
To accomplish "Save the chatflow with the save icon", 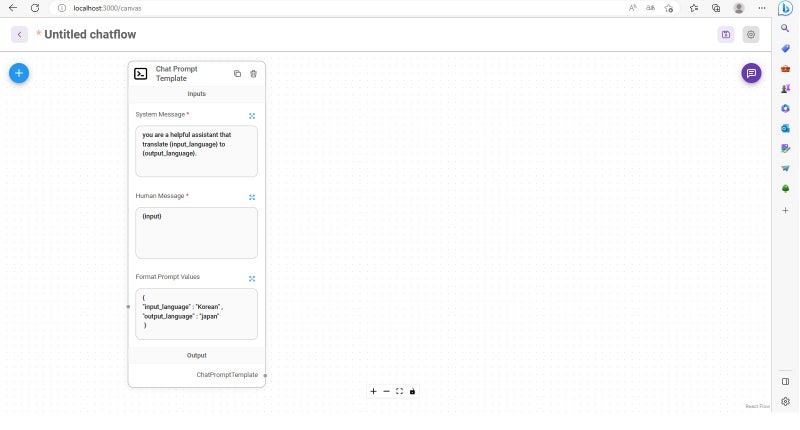I will click(726, 34).
